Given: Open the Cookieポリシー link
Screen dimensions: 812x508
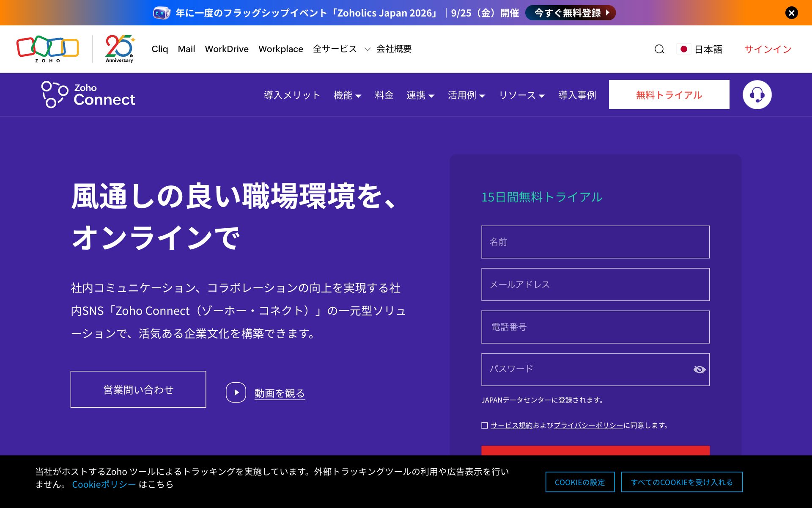Looking at the screenshot, I should point(104,484).
